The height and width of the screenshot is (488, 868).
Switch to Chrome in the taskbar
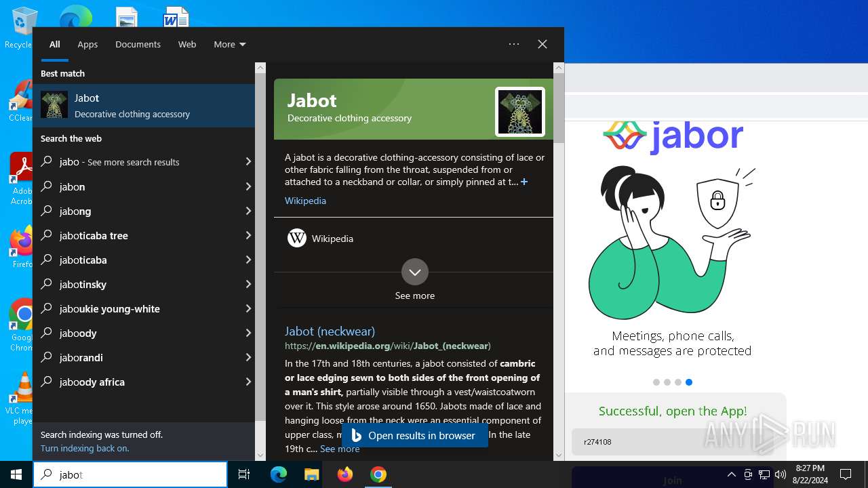tap(378, 474)
